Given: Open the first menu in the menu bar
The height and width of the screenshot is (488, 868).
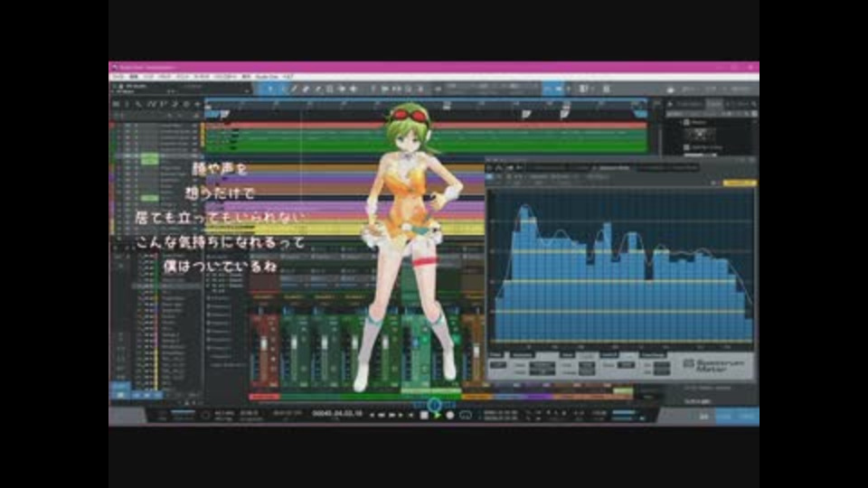Looking at the screenshot, I should 118,76.
